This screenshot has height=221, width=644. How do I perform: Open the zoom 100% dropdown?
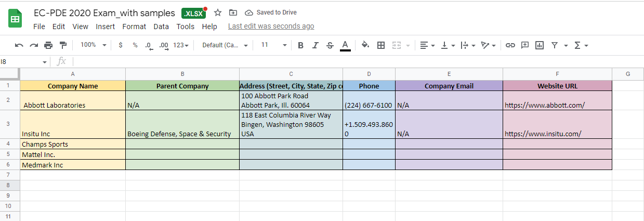pyautogui.click(x=93, y=45)
